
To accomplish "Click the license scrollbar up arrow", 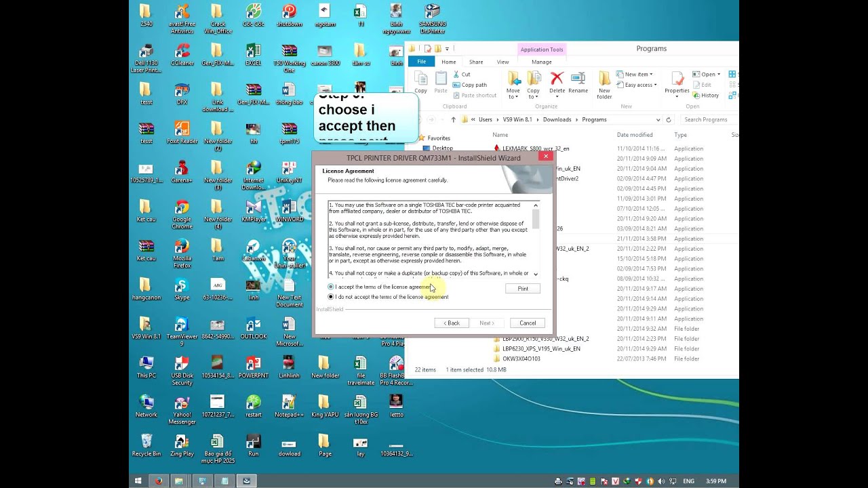I will pos(536,205).
